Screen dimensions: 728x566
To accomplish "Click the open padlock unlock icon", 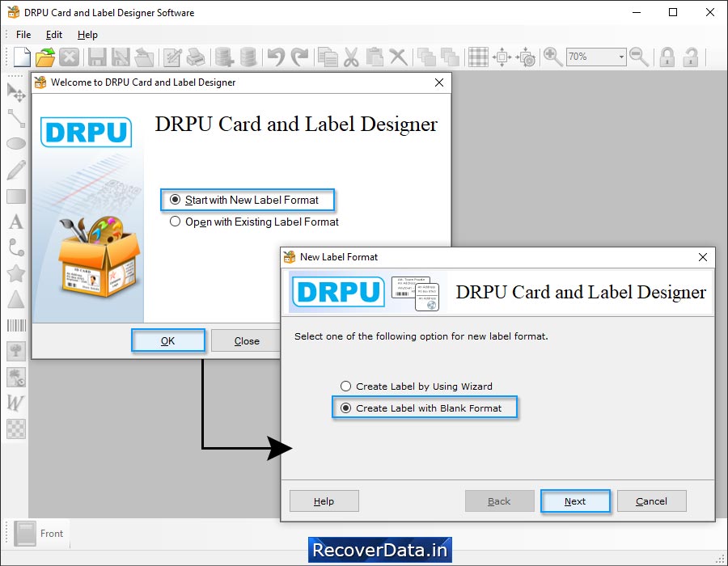I will click(691, 57).
